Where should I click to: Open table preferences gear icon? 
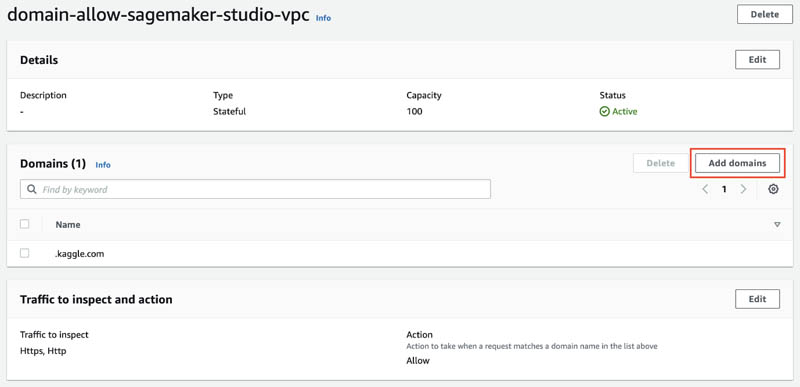pos(773,189)
